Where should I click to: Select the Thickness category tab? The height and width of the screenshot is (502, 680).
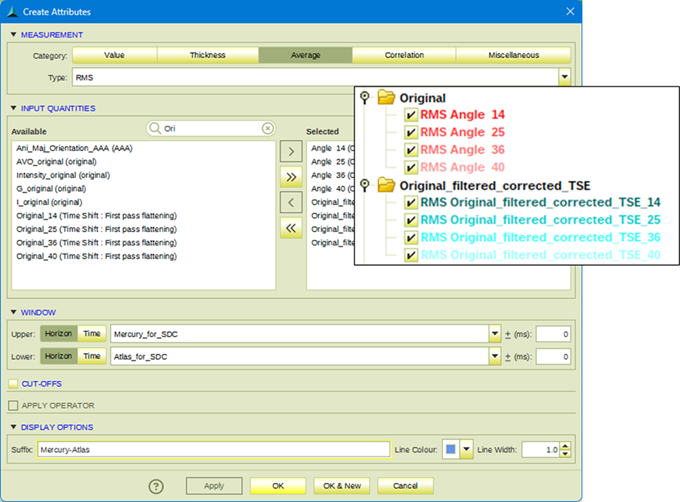207,55
